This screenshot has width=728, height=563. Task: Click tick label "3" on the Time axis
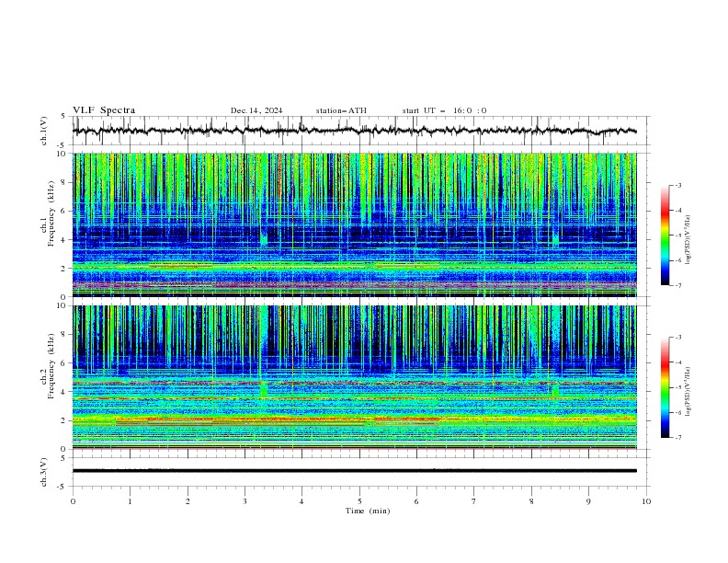pos(245,501)
